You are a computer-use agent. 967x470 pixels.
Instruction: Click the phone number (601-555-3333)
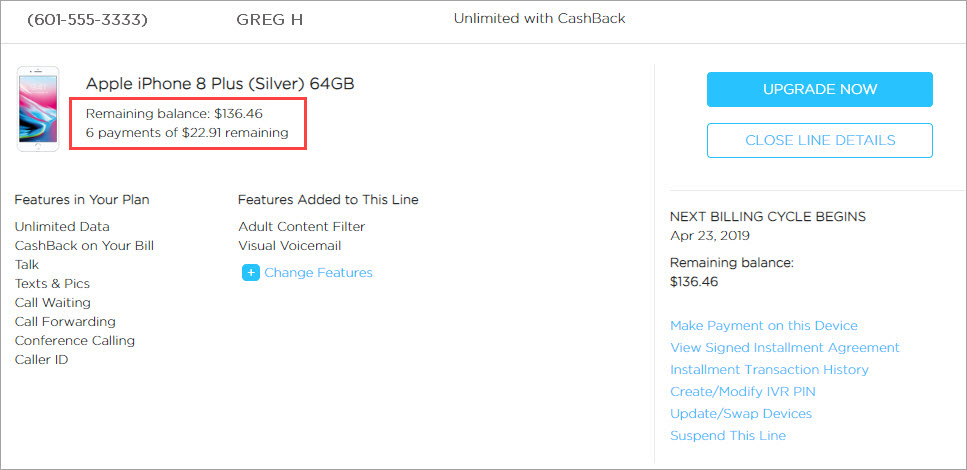click(x=87, y=19)
